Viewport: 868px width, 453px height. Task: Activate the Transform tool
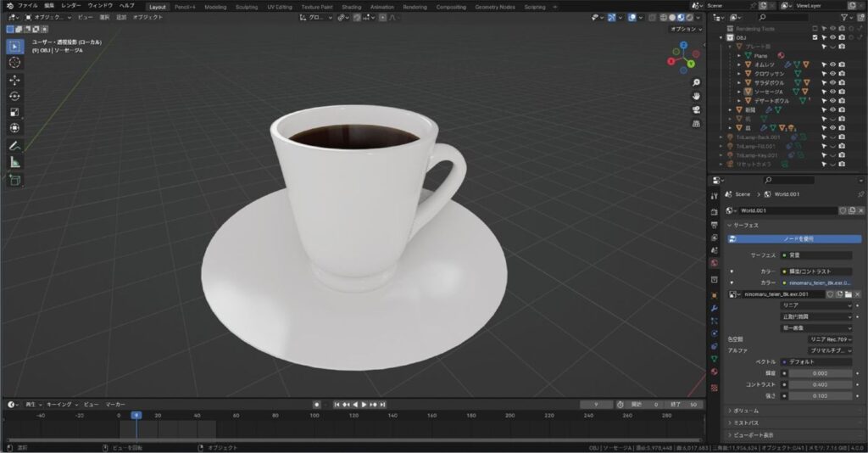click(15, 128)
